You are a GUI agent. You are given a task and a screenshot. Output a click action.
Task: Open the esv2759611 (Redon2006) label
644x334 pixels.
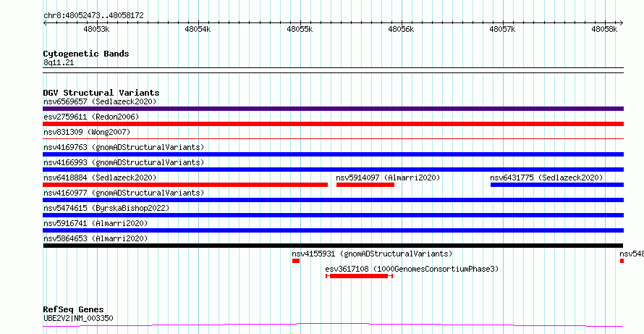[91, 117]
